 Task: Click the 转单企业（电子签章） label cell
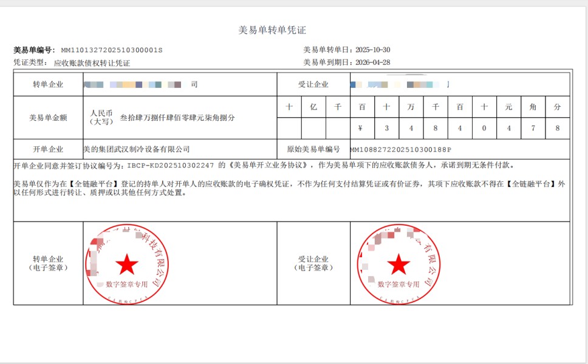[48, 263]
